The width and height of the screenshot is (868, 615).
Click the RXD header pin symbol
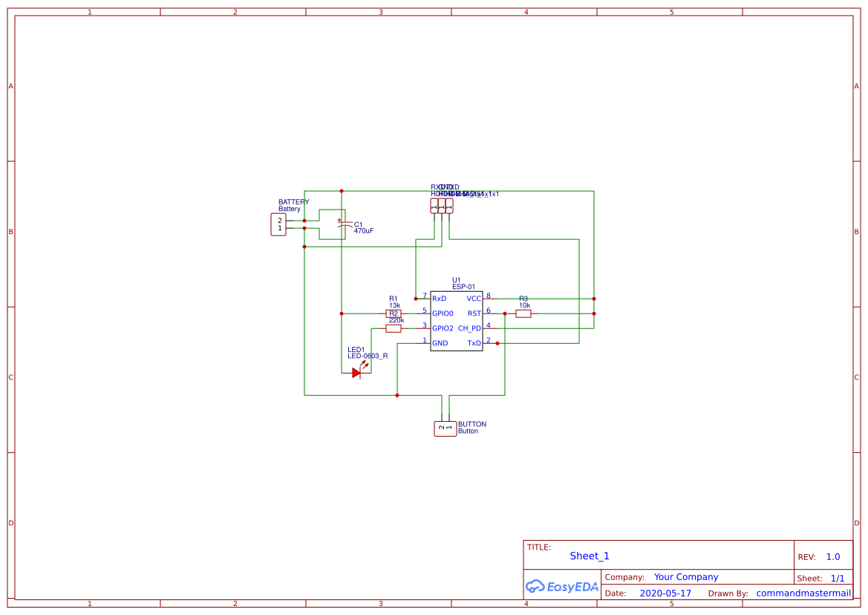coord(434,206)
